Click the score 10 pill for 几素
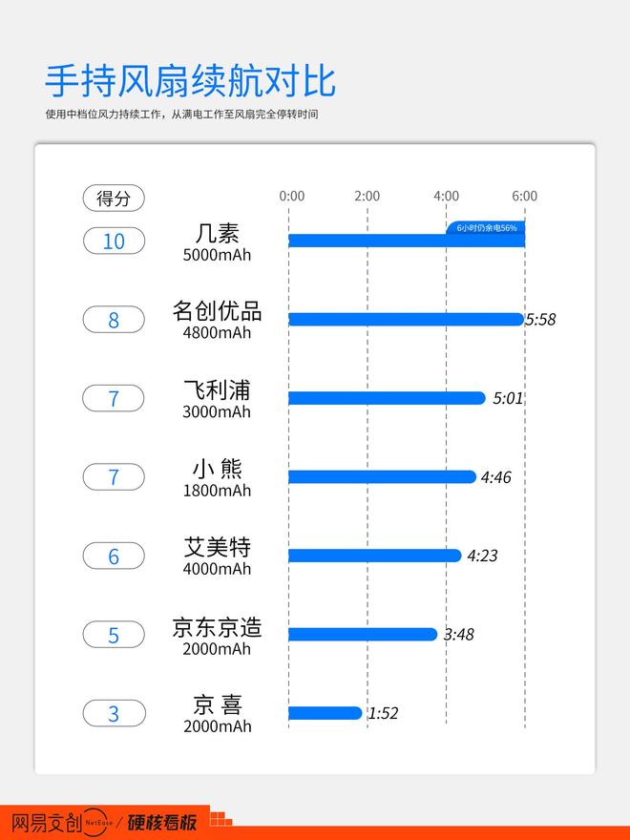 pyautogui.click(x=114, y=241)
